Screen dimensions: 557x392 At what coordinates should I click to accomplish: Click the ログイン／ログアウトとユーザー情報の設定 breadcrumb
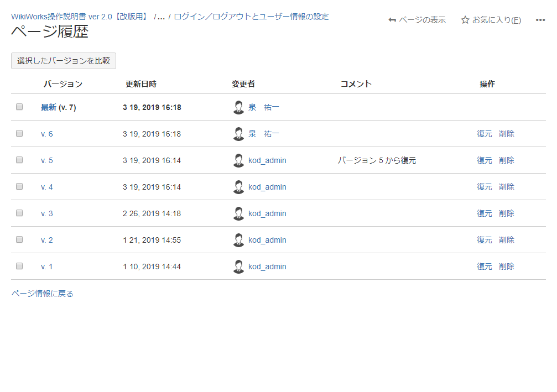pyautogui.click(x=251, y=17)
